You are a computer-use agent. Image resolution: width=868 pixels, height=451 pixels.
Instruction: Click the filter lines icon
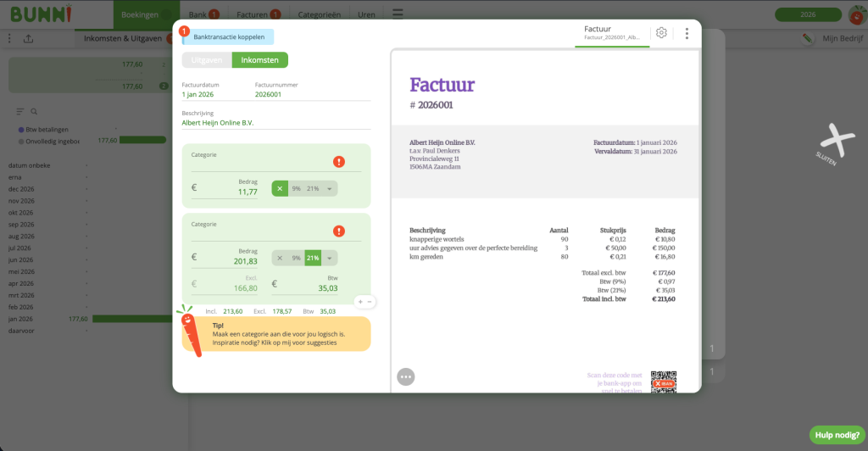[20, 112]
